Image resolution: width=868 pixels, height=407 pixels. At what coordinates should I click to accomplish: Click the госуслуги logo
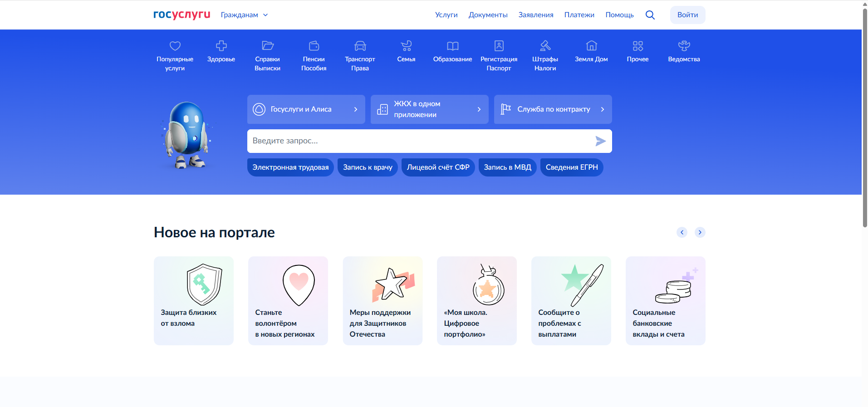tap(182, 15)
